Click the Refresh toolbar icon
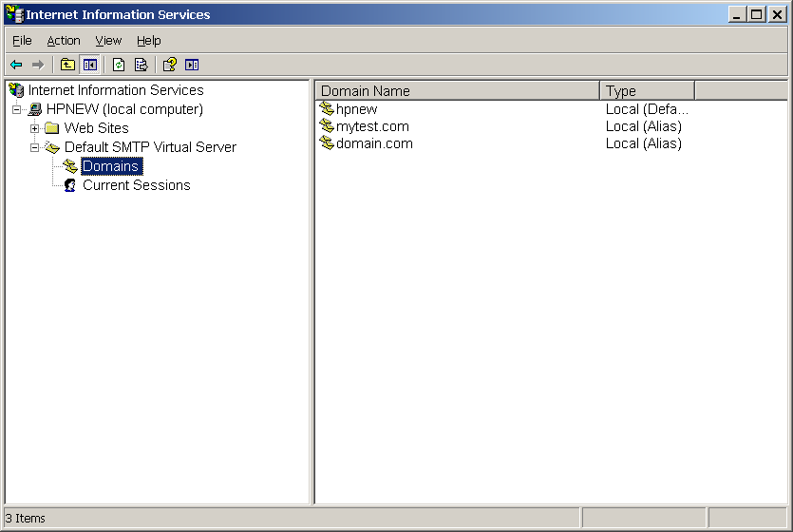Viewport: 793px width, 532px height. (x=119, y=65)
